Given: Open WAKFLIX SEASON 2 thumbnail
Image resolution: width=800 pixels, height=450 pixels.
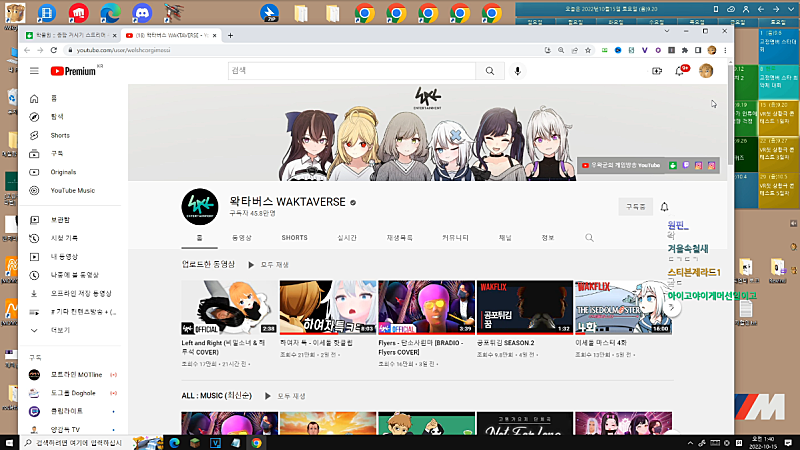Looking at the screenshot, I should 525,307.
